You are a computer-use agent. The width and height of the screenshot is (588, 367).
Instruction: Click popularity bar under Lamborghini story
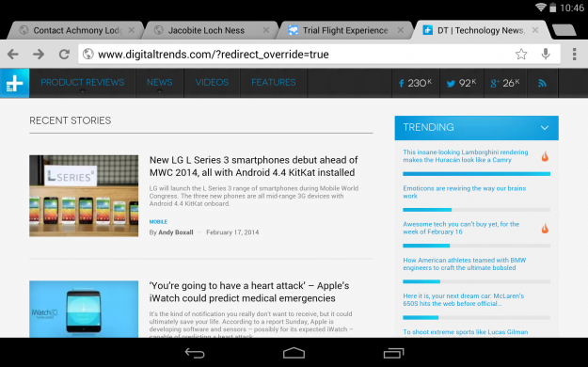pyautogui.click(x=476, y=174)
